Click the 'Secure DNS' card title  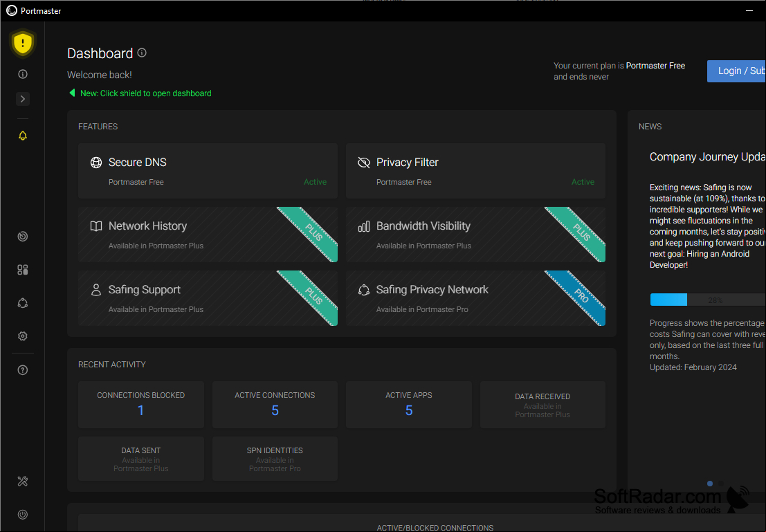click(137, 162)
